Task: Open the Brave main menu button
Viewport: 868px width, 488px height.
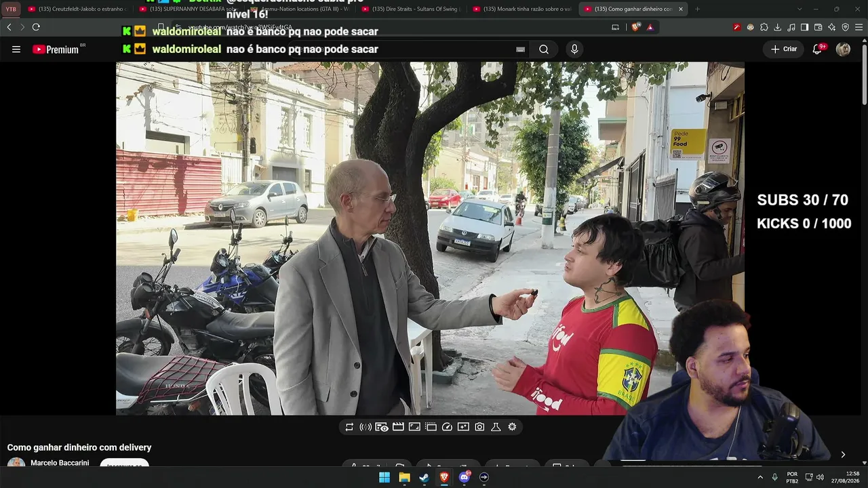Action: (859, 27)
